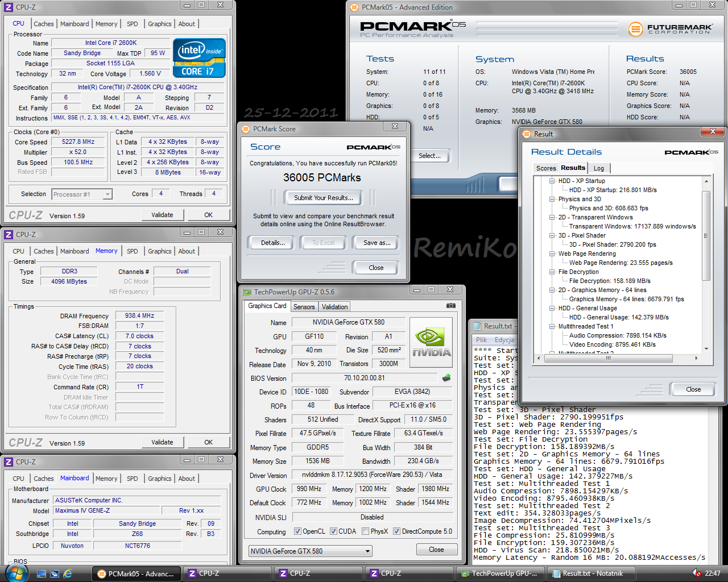
Task: Open the Edycja menu in Notepad
Action: [x=504, y=340]
